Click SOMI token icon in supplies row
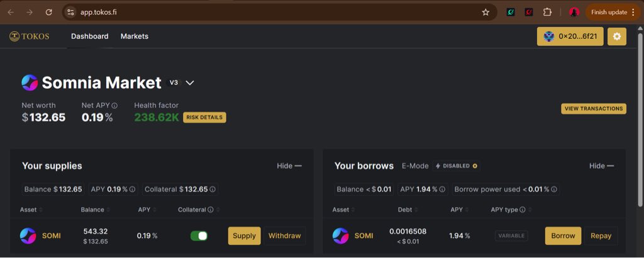Viewport: 644px width, 258px height. [x=28, y=236]
